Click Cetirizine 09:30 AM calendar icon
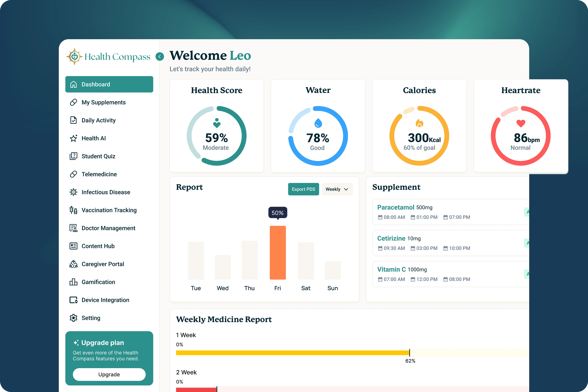588x392 pixels. tap(380, 248)
